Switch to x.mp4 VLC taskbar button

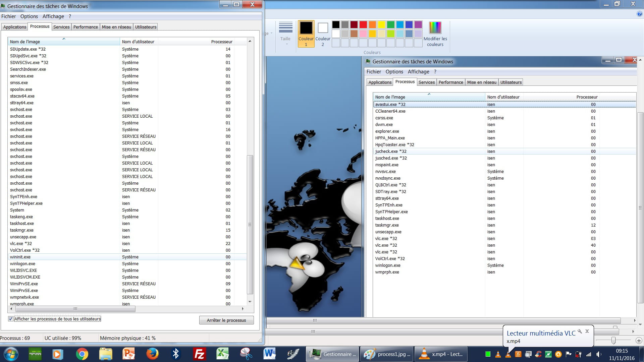[441, 354]
